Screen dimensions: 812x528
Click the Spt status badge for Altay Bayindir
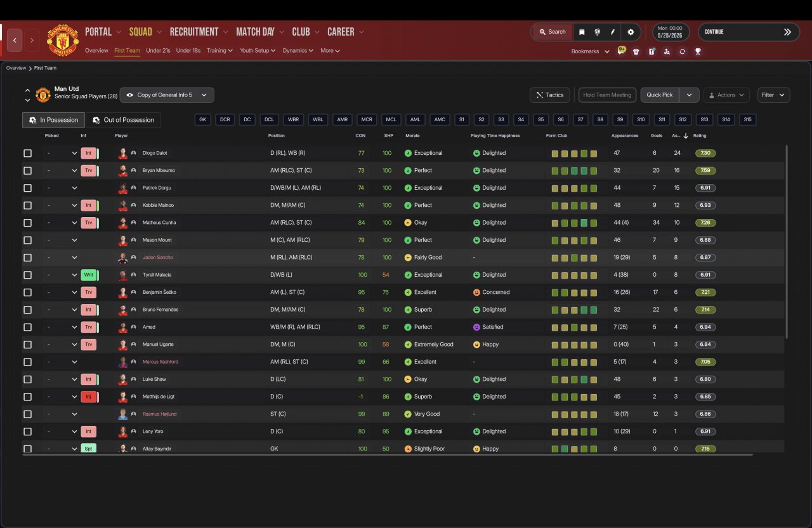(x=89, y=449)
